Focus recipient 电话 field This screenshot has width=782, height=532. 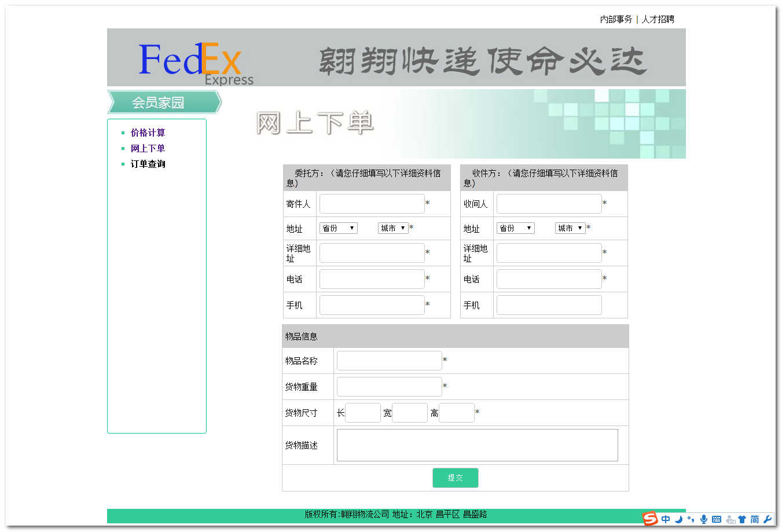click(x=549, y=279)
